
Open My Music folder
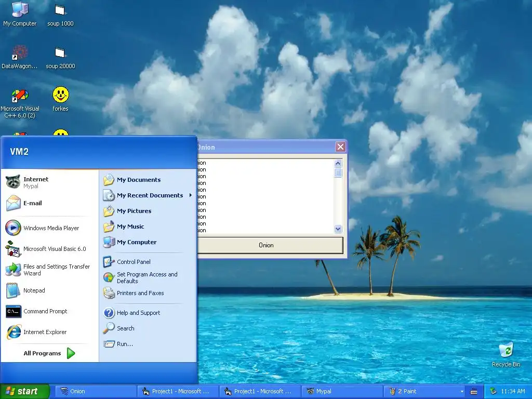148,227
